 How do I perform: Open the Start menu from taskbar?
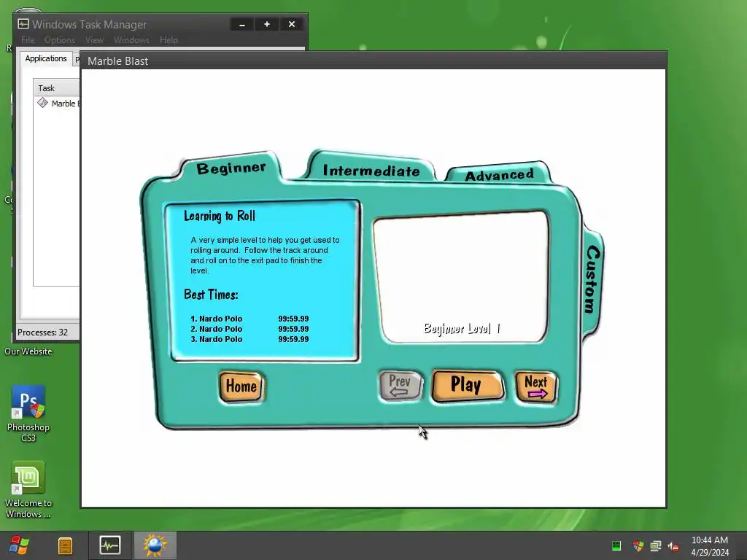19,545
